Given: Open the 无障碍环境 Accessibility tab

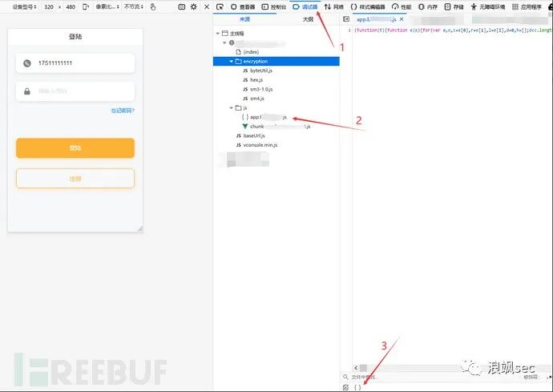Looking at the screenshot, I should click(x=488, y=6).
